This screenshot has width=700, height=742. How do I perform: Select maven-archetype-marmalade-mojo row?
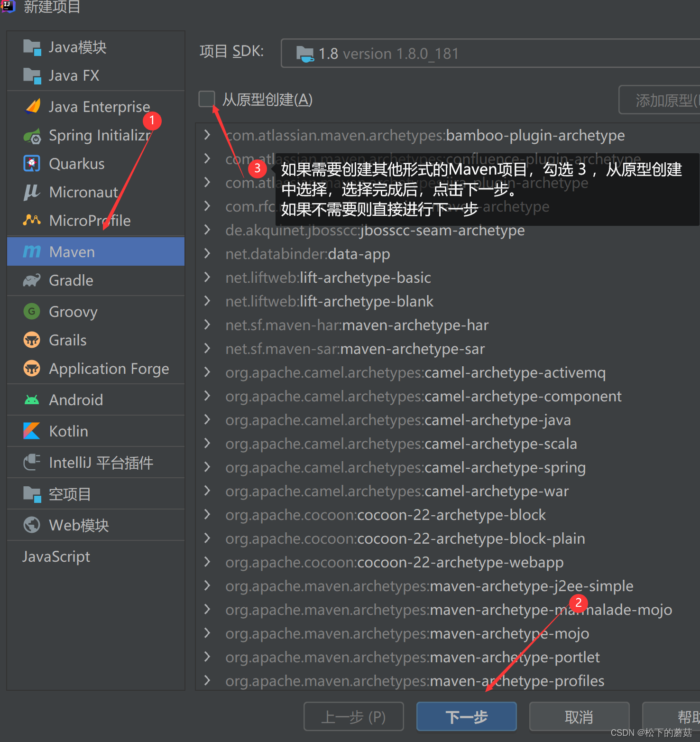coord(448,610)
